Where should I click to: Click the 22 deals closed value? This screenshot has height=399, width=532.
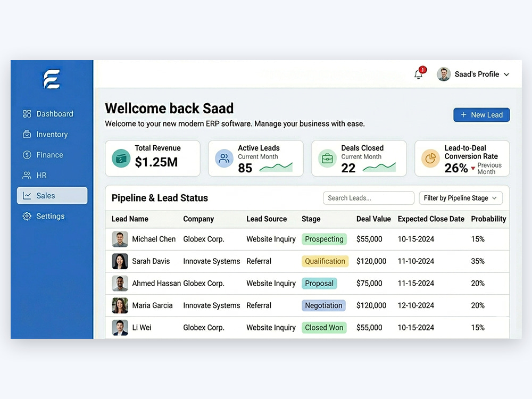coord(348,168)
